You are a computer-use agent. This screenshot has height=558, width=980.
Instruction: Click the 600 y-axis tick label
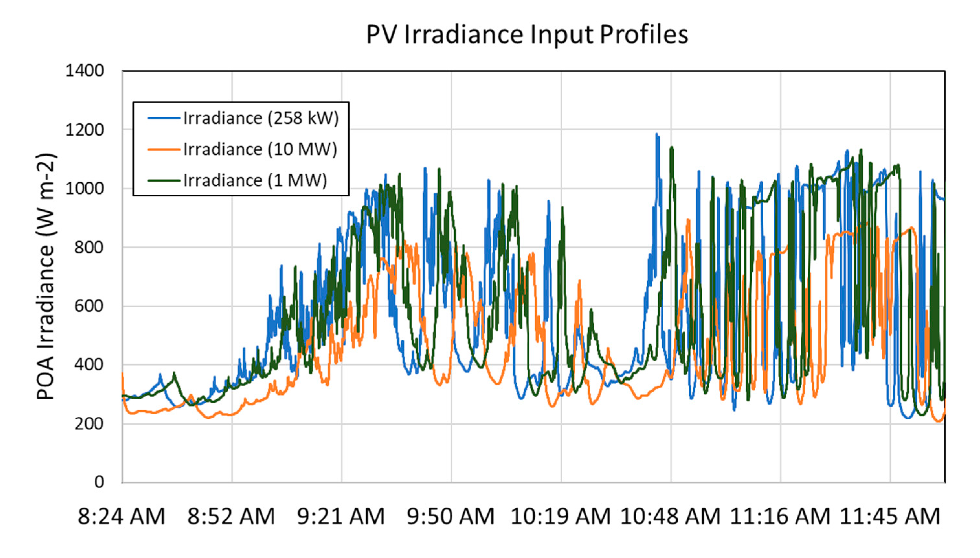point(89,306)
